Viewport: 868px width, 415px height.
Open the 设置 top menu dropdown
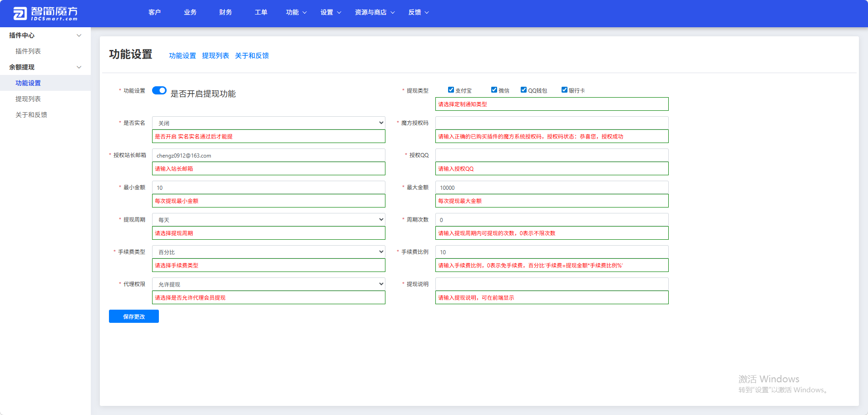tap(331, 12)
